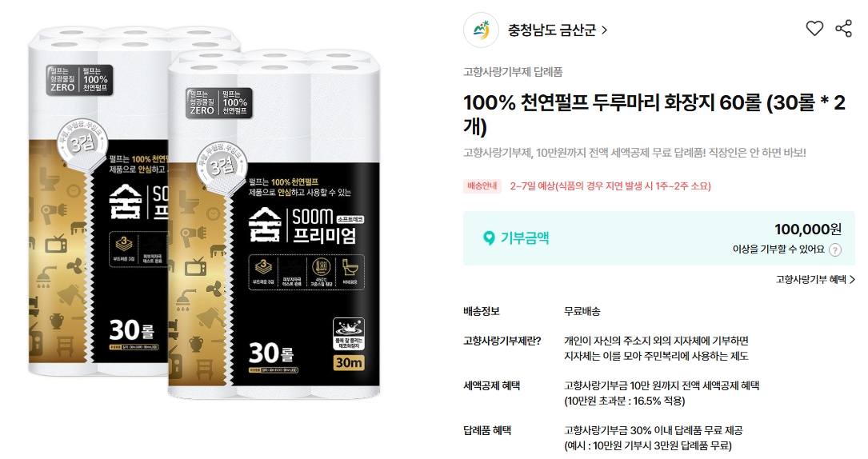868x459 pixels.
Task: Click the 30m yellow label on package
Action: [x=348, y=362]
